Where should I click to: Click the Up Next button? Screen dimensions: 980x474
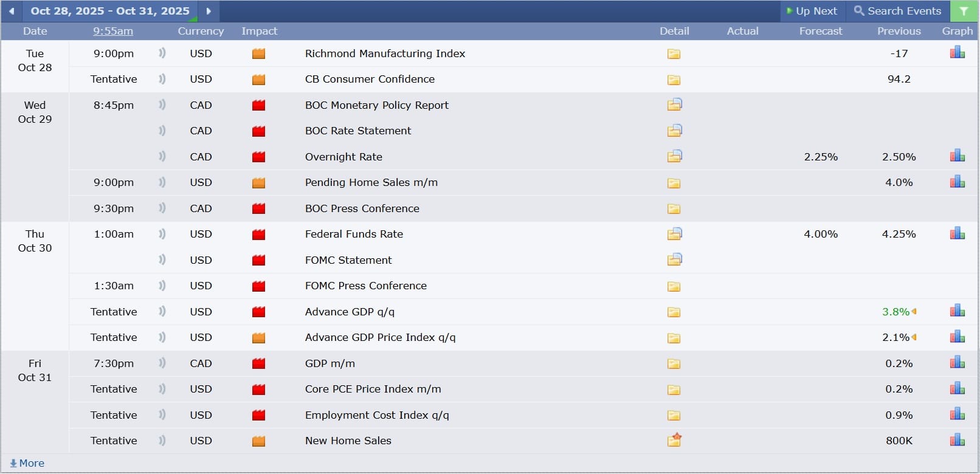tap(812, 11)
